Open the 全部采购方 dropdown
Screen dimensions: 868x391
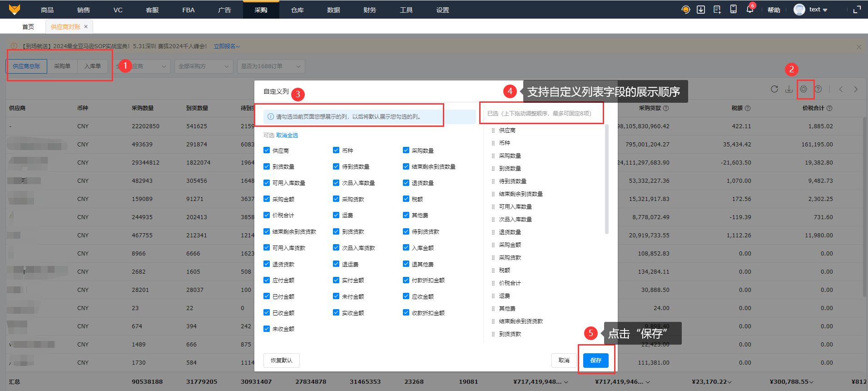(x=203, y=66)
